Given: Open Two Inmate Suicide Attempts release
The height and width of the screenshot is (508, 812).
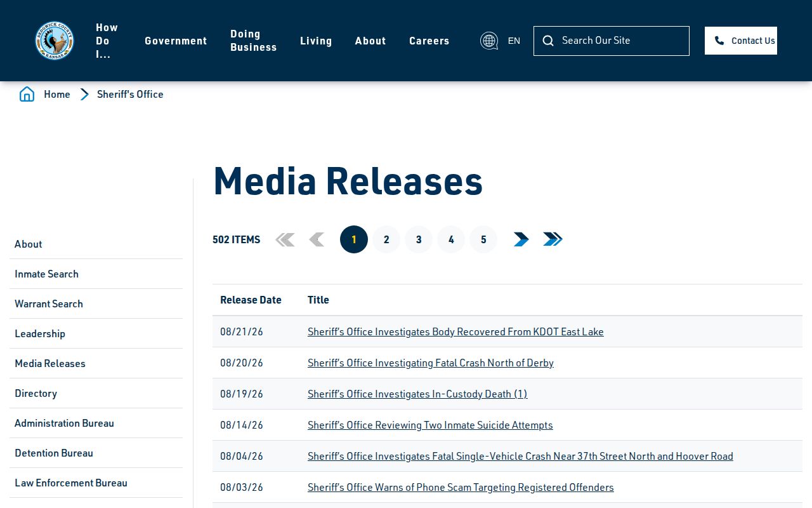Looking at the screenshot, I should [x=430, y=425].
